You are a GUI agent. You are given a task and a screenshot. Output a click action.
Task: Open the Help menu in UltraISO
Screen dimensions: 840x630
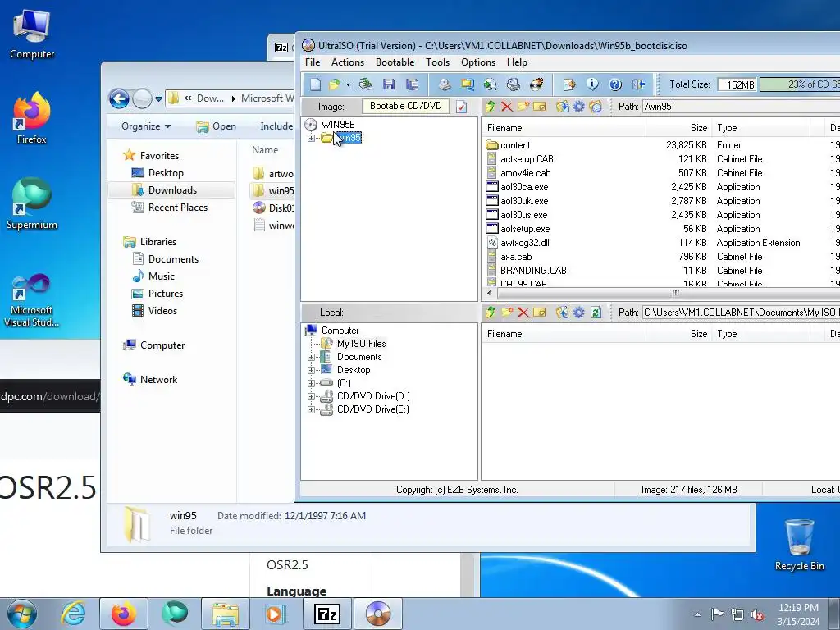point(517,62)
